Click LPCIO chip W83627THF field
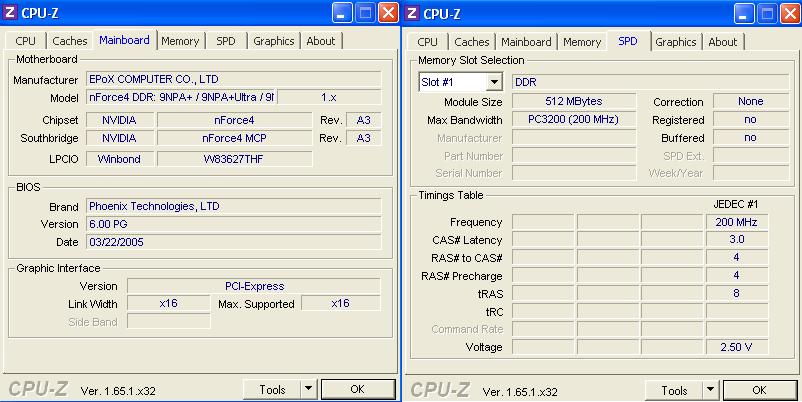802x402 pixels. pos(234,159)
